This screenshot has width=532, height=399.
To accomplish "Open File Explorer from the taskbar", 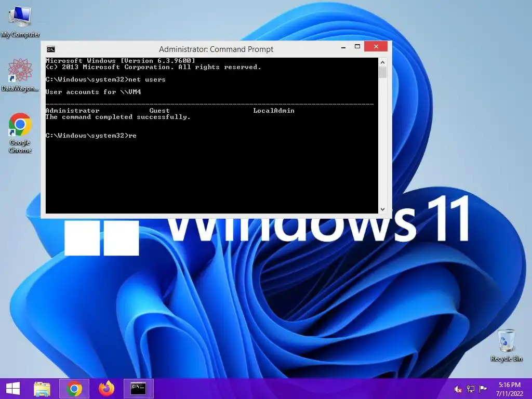I will [42, 389].
